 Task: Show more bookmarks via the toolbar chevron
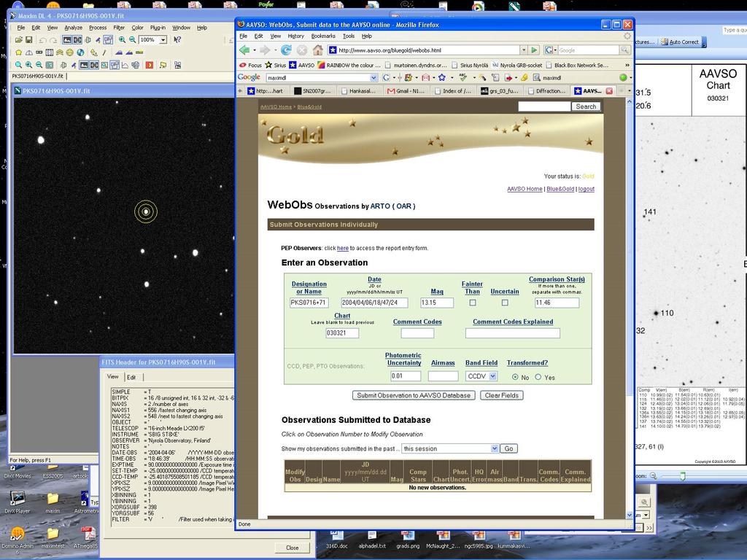coord(627,65)
